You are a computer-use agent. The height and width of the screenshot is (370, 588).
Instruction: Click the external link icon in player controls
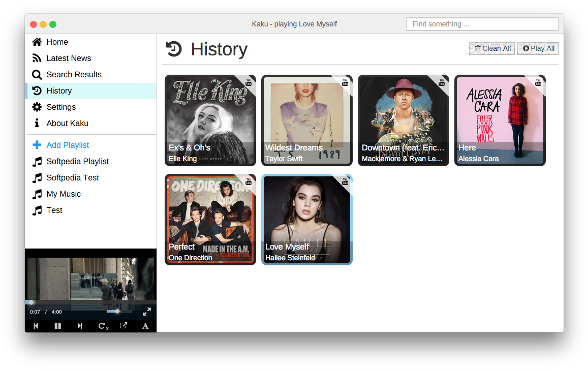[123, 326]
